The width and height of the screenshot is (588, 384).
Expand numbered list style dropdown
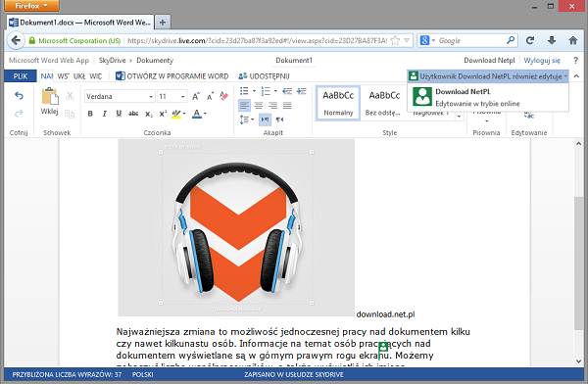(275, 91)
